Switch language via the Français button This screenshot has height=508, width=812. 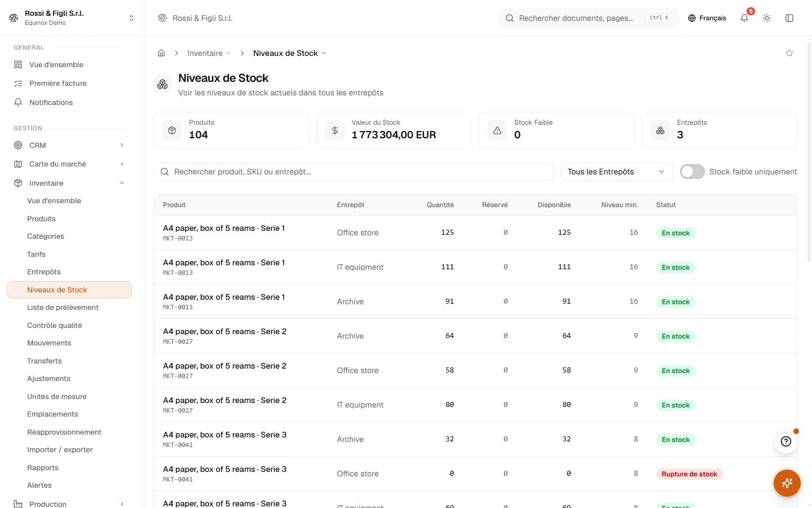pos(707,18)
